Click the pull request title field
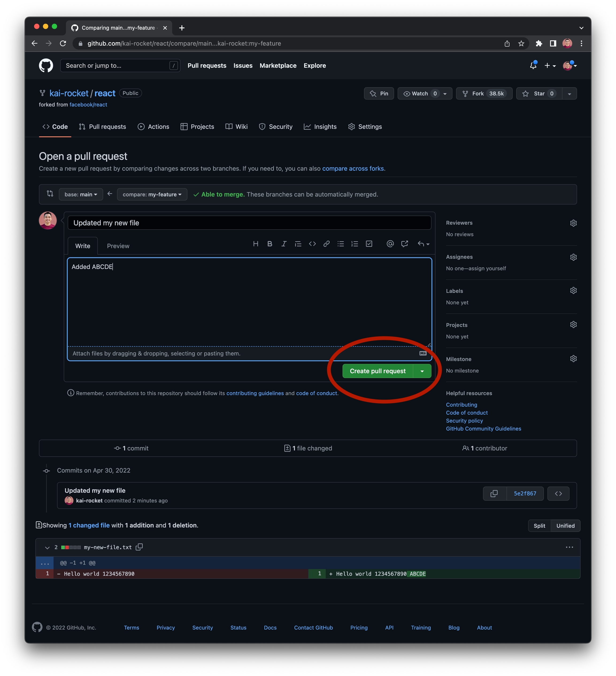The height and width of the screenshot is (676, 616). tap(249, 223)
